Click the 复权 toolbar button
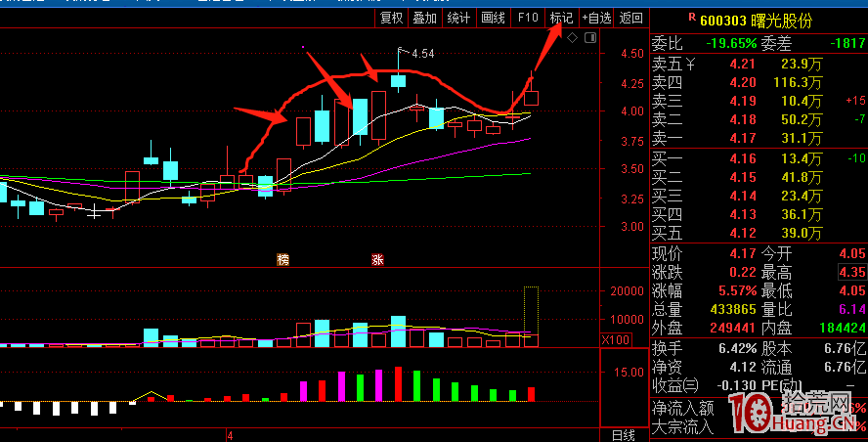The image size is (868, 442). (391, 19)
